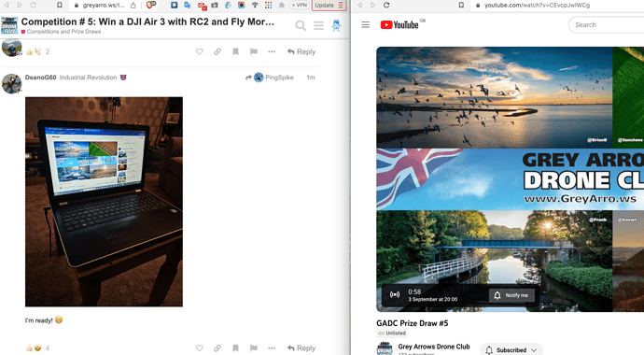Bookmark the greyarro.ws page in browser toolbar
Viewport: 644px width, 355px height.
click(x=60, y=5)
